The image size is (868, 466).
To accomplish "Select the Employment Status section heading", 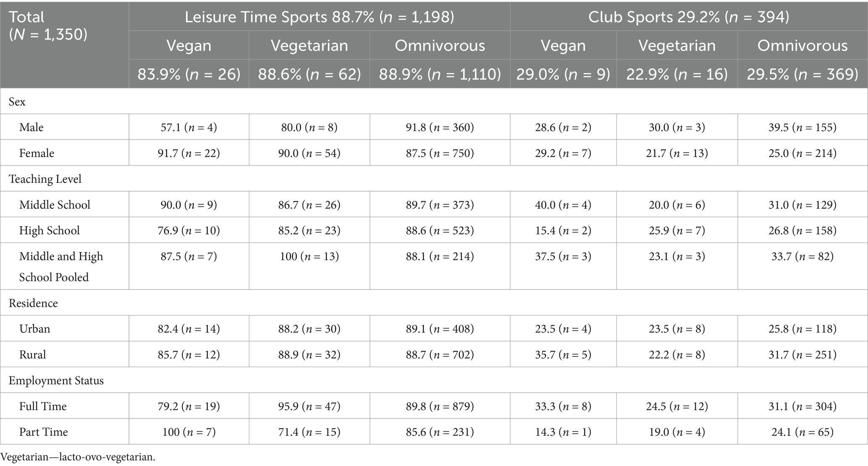I will click(56, 380).
